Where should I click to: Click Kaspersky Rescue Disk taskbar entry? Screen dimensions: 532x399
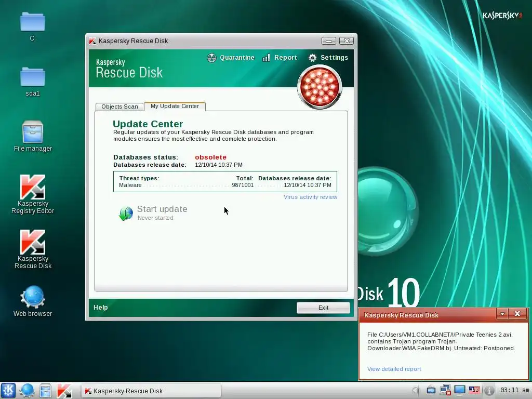tap(151, 391)
